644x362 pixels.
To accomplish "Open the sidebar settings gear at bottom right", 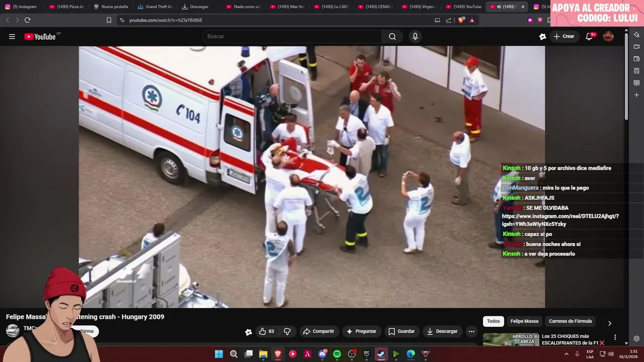I will [636, 339].
